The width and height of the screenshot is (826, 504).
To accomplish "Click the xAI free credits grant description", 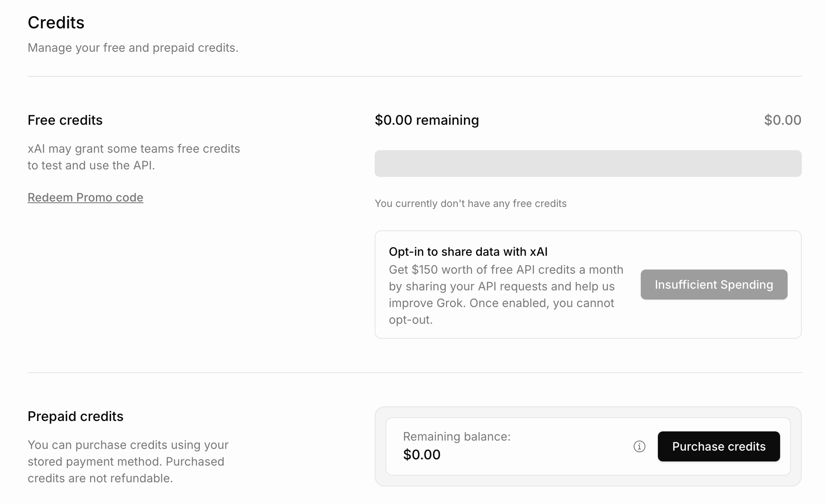I will pos(134,157).
